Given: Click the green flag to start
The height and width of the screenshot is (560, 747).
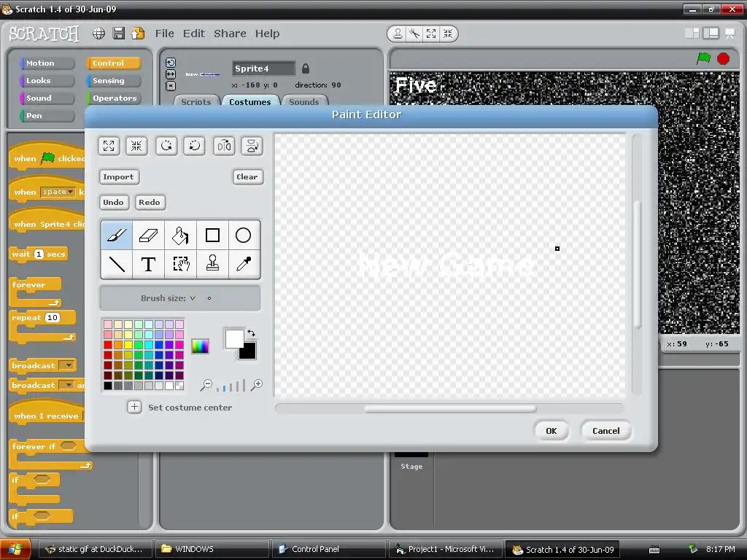Looking at the screenshot, I should point(703,58).
